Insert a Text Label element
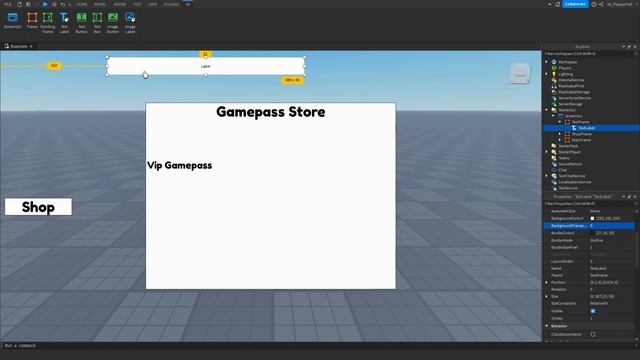The image size is (640, 360). pos(64,23)
